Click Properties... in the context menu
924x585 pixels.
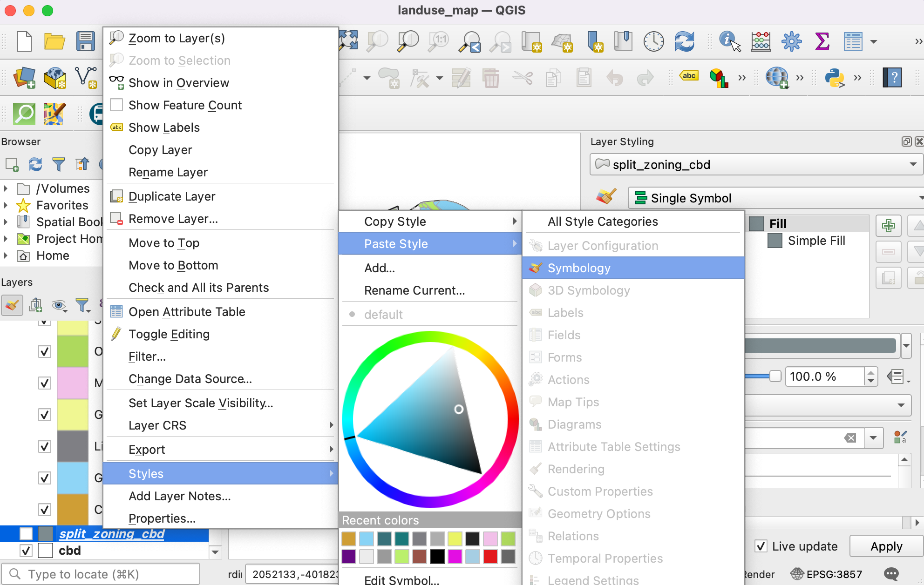click(162, 518)
